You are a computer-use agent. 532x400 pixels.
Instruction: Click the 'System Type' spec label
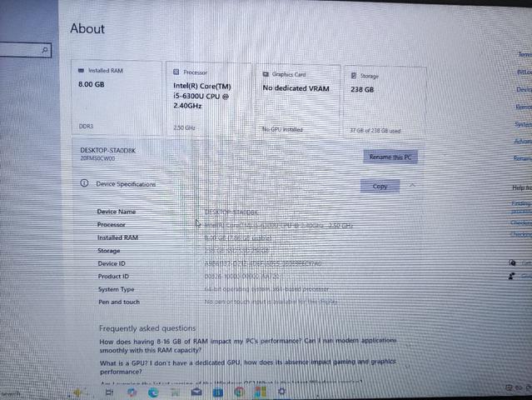coord(116,289)
